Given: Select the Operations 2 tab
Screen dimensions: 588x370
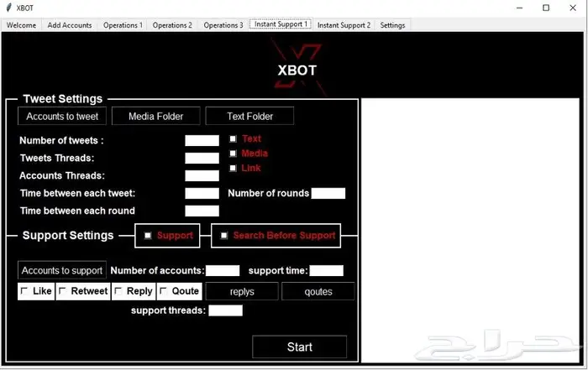Looking at the screenshot, I should pyautogui.click(x=172, y=25).
